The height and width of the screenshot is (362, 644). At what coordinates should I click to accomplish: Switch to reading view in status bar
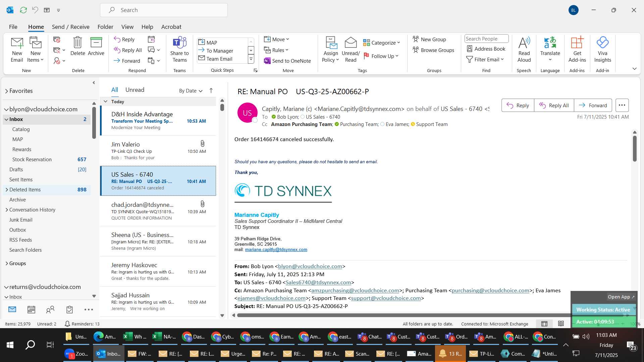click(561, 324)
